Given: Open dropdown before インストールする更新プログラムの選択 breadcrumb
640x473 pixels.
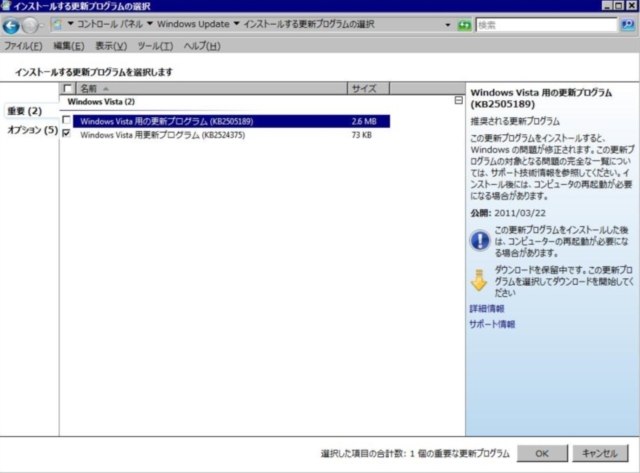Looking at the screenshot, I should pyautogui.click(x=236, y=24).
